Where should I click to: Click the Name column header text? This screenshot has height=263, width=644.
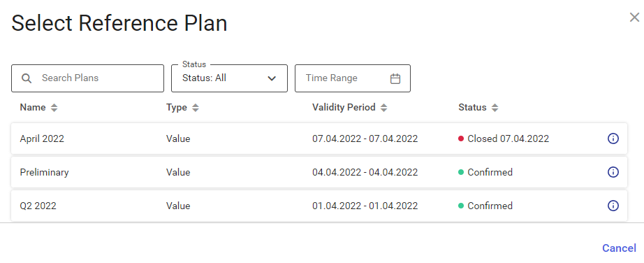[x=33, y=108]
